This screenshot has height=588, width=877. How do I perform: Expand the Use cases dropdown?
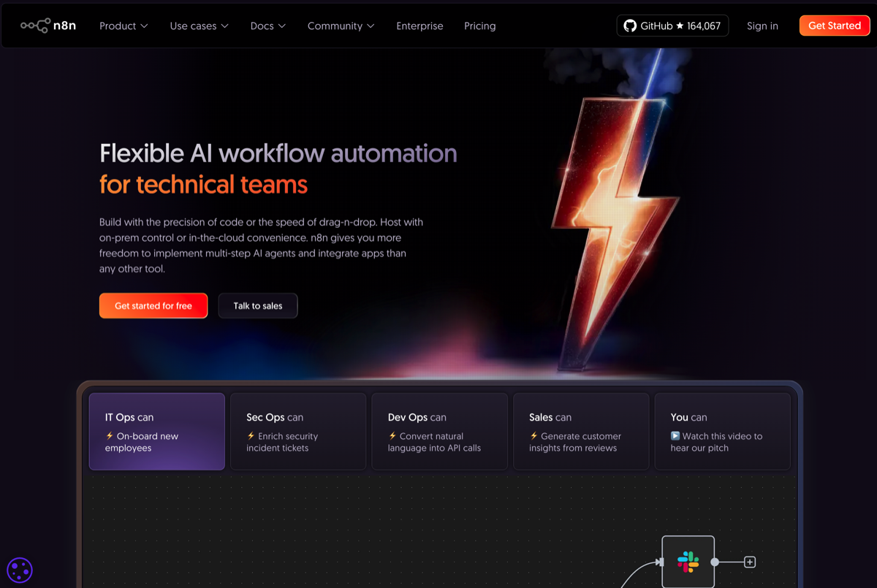point(199,26)
